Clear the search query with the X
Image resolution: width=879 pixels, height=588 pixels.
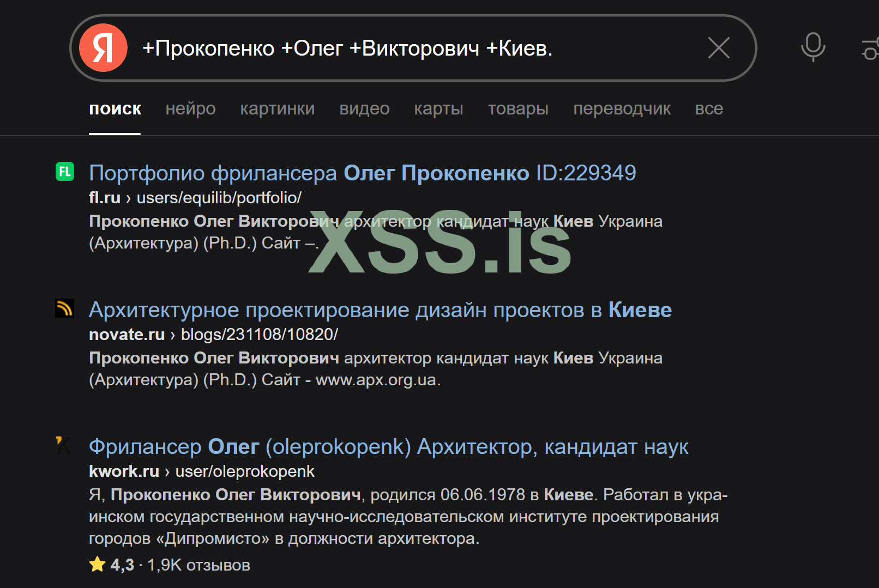click(719, 48)
